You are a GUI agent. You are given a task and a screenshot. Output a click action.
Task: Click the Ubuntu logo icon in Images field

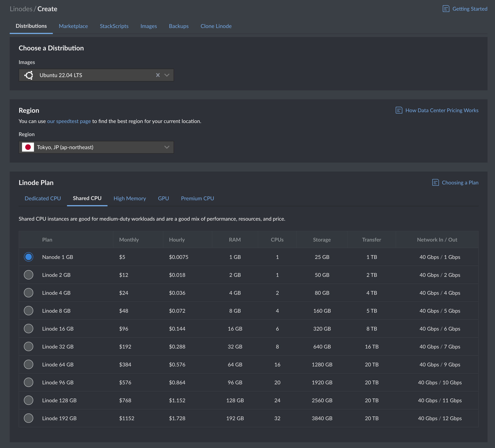tap(29, 75)
